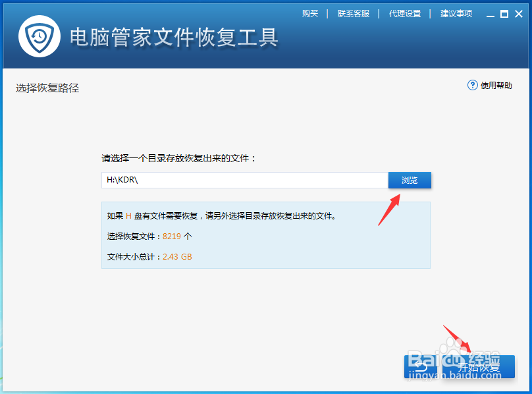Image resolution: width=532 pixels, height=394 pixels.
Task: Open the 购买 purchase link
Action: click(310, 14)
